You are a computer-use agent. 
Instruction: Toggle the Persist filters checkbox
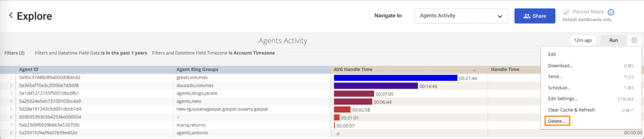click(566, 12)
